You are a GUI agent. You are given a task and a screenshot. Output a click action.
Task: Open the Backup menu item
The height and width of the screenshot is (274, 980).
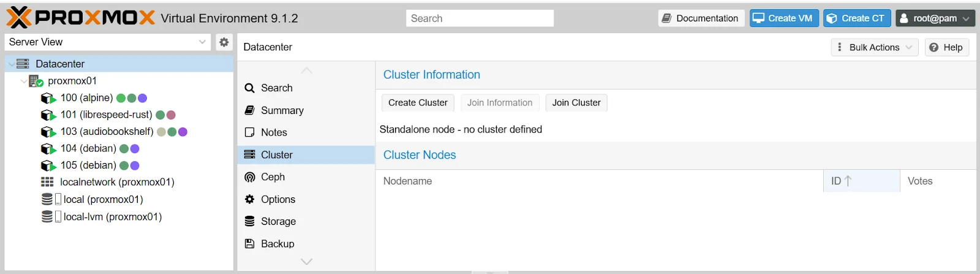[x=306, y=243]
